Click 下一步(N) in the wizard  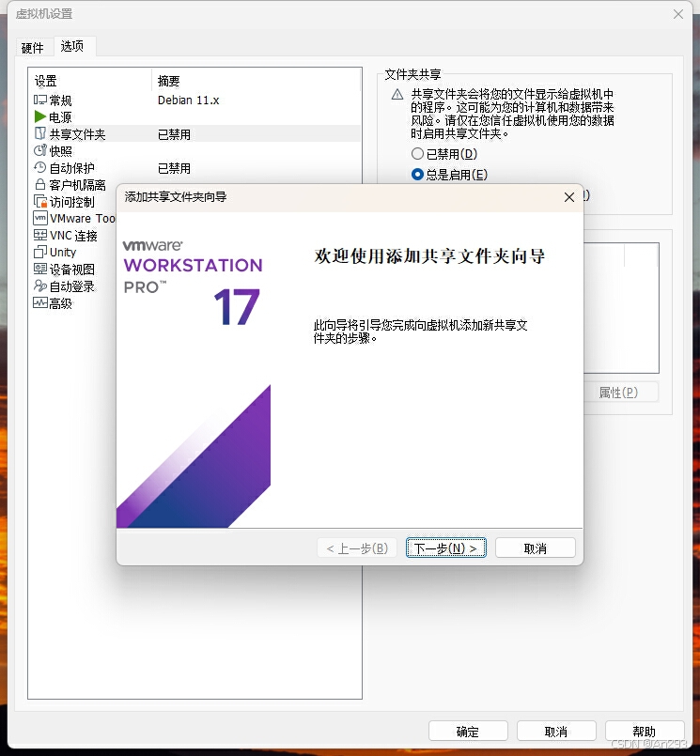pos(445,548)
